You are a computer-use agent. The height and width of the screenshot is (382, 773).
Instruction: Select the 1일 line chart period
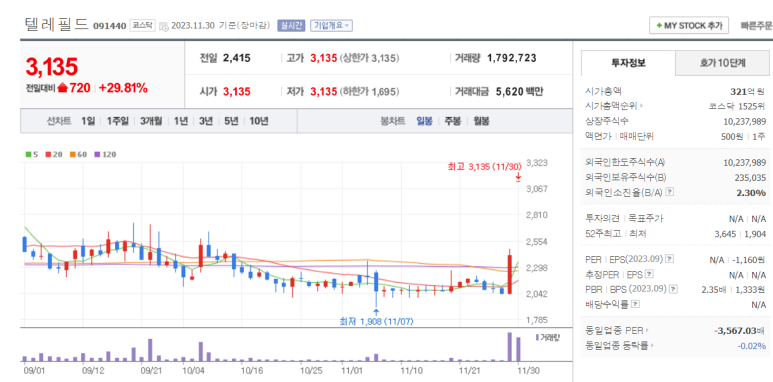(x=87, y=121)
